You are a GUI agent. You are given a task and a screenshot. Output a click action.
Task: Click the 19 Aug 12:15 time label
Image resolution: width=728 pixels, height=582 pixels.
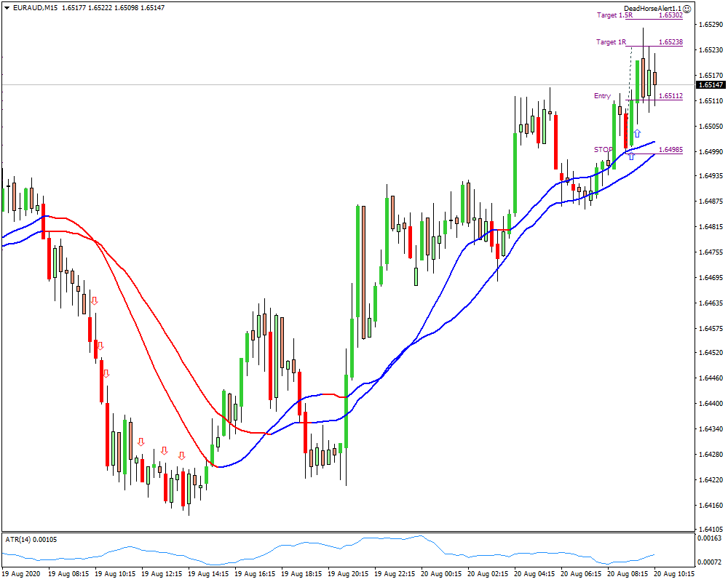pos(162,574)
